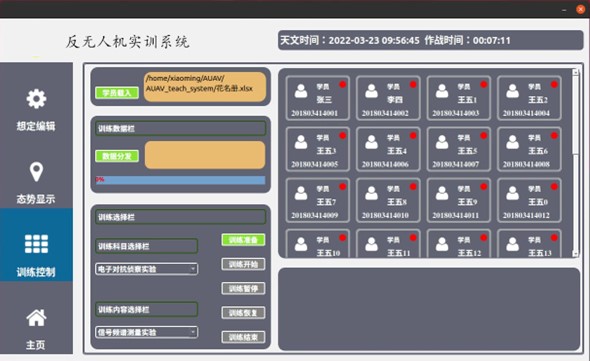
Task: Click the green 数据分发 button
Action: (x=117, y=156)
